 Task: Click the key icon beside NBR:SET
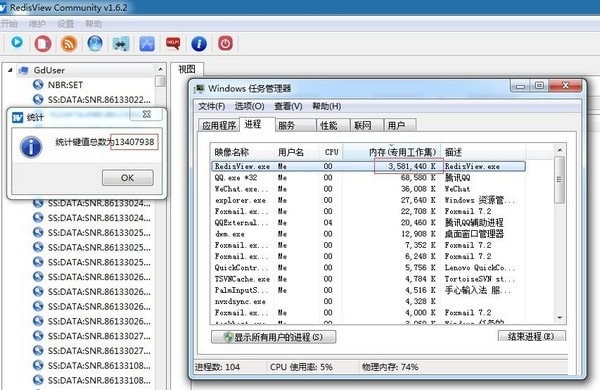(x=38, y=85)
